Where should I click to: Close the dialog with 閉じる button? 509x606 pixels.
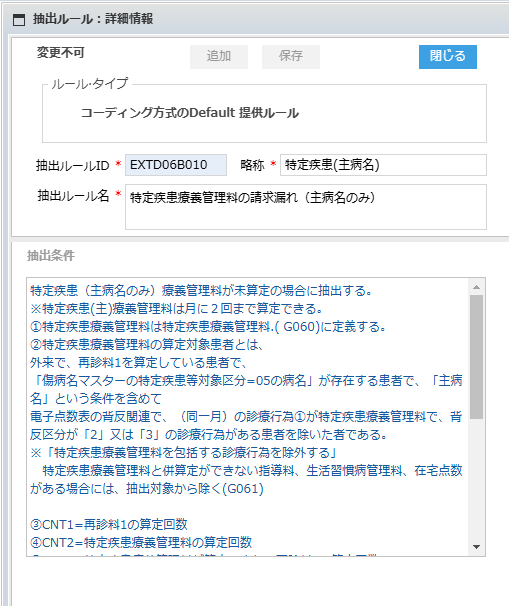tap(448, 56)
